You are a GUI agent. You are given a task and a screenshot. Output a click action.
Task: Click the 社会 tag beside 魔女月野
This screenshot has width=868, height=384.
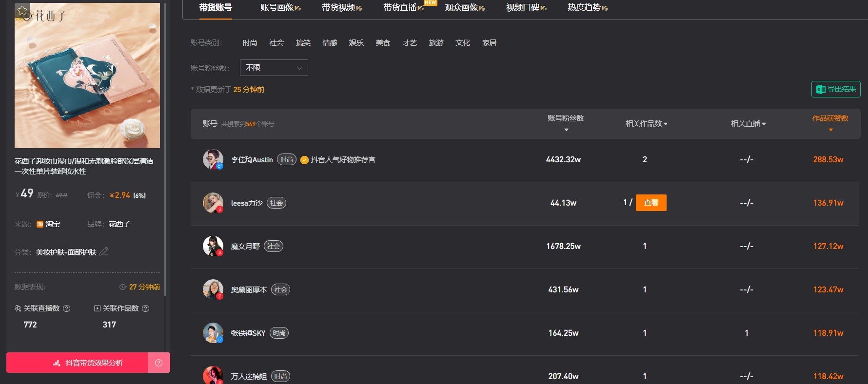coord(274,247)
